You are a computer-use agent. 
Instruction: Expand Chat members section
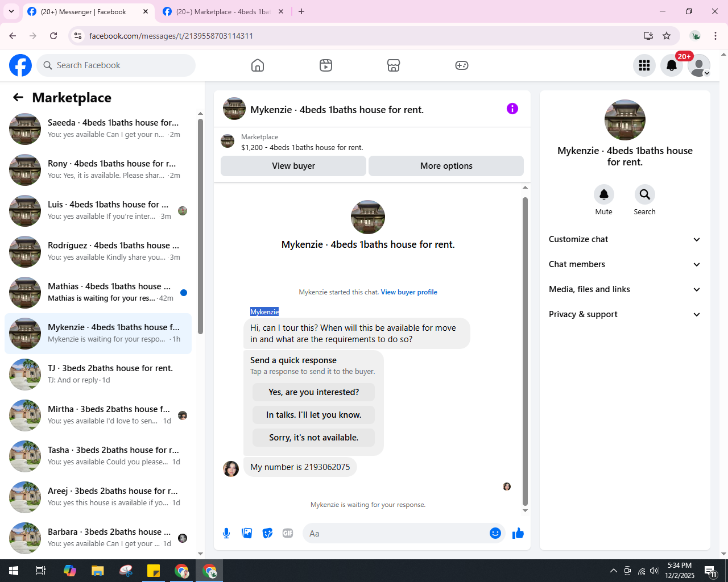[624, 264]
